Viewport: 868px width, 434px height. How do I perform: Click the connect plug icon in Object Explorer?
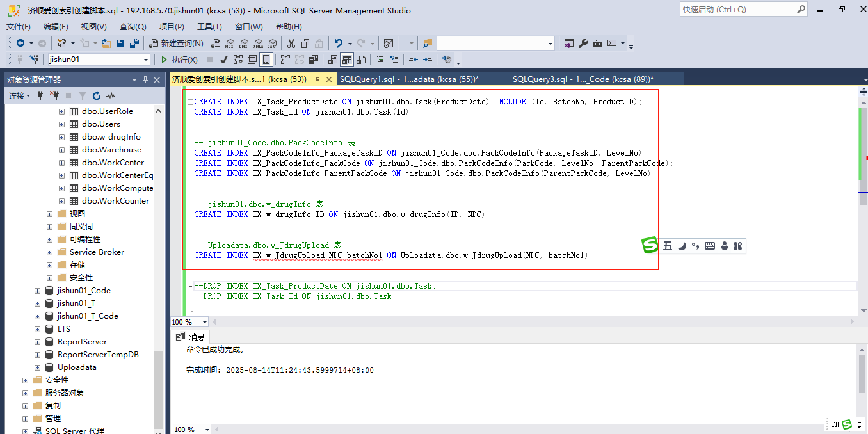[40, 95]
